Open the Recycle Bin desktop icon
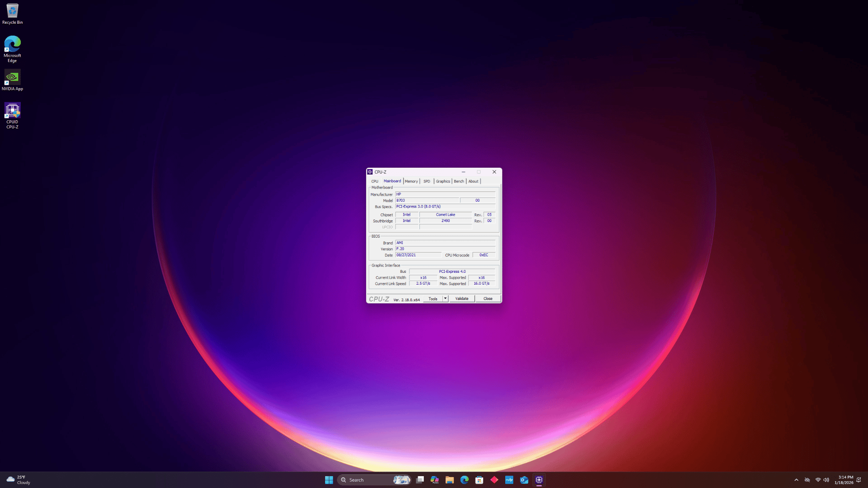This screenshot has width=868, height=488. [12, 14]
